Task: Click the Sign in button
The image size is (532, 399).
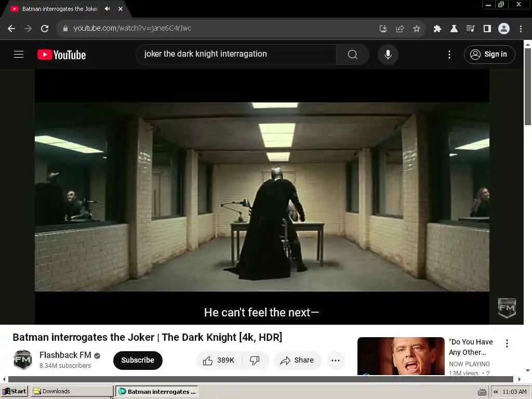Action: coord(489,54)
